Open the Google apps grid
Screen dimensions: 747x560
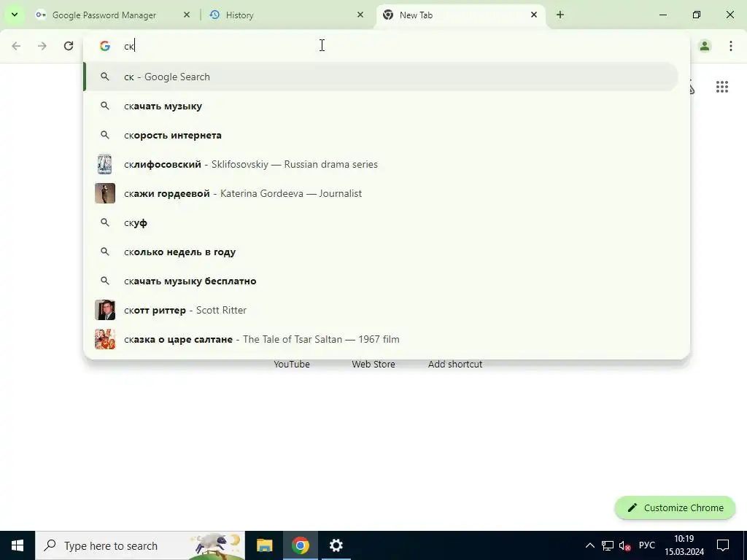pyautogui.click(x=722, y=87)
